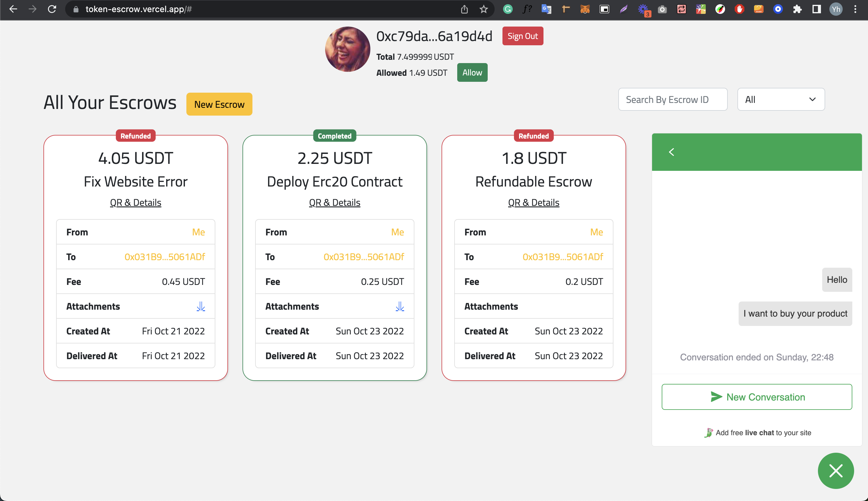The image size is (868, 501).
Task: Open the AdBlock extension
Action: point(740,9)
